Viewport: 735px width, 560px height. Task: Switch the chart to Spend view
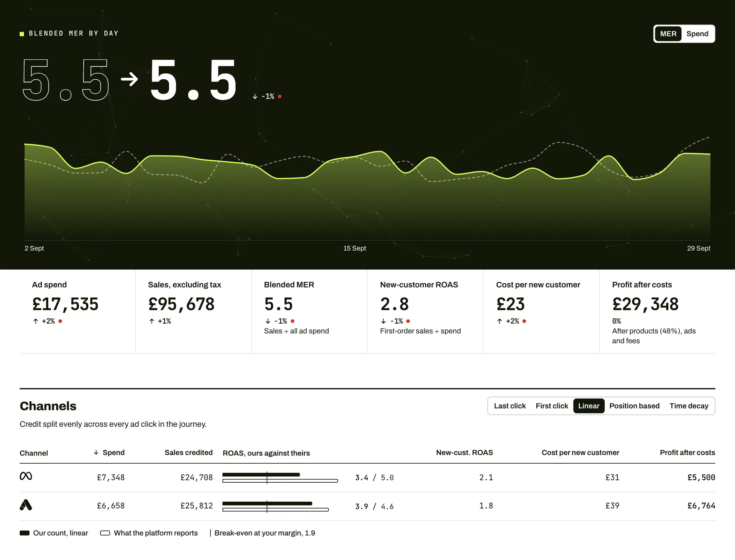pos(697,34)
